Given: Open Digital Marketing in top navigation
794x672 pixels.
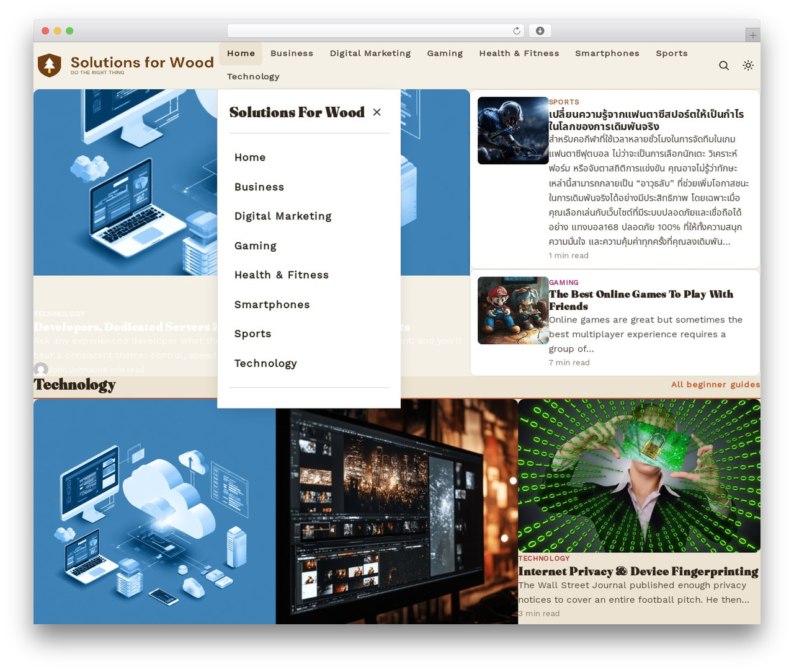Looking at the screenshot, I should pyautogui.click(x=370, y=53).
